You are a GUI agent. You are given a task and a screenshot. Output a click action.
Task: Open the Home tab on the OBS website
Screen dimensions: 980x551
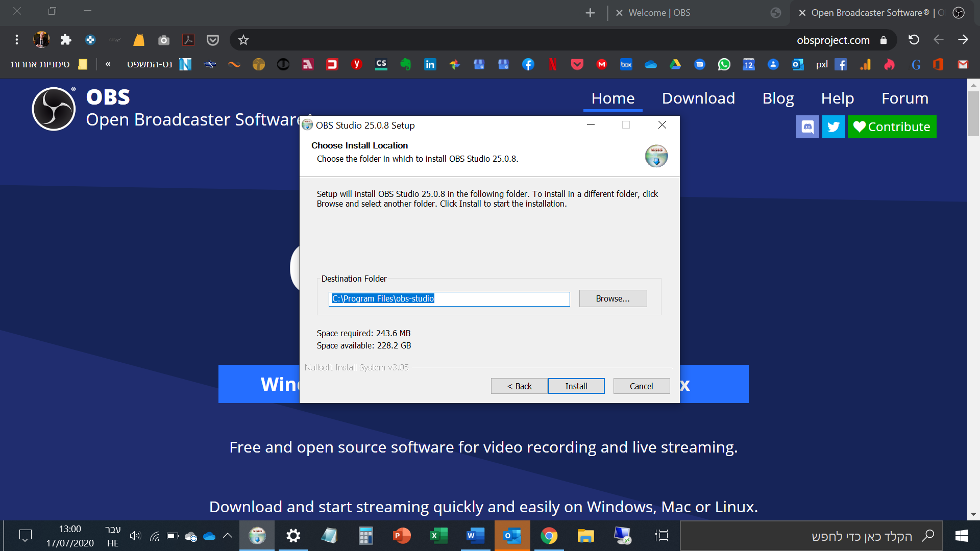[613, 98]
